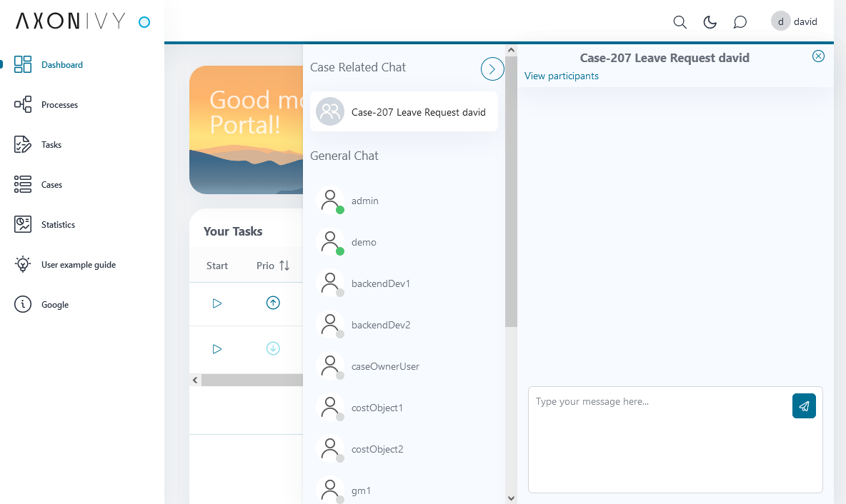Click the search magnifier icon
This screenshot has width=846, height=504.
point(680,22)
